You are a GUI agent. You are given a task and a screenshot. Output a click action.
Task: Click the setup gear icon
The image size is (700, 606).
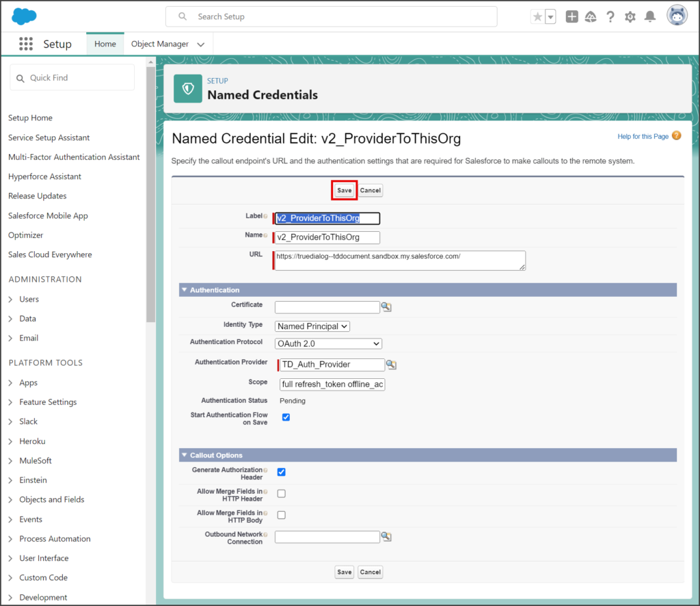[630, 17]
